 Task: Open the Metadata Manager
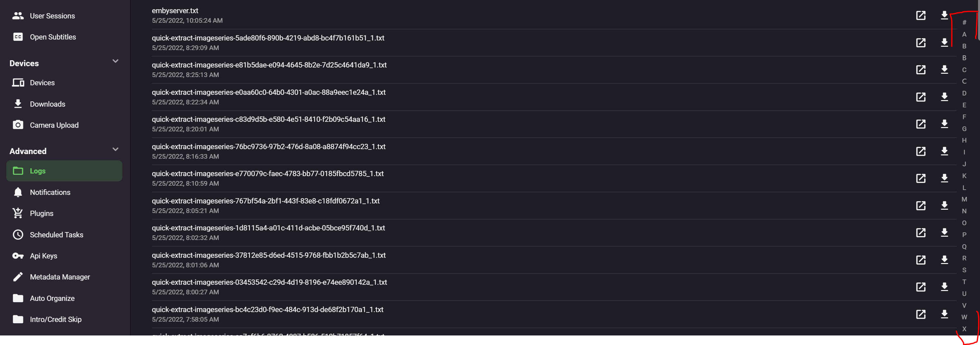click(60, 277)
